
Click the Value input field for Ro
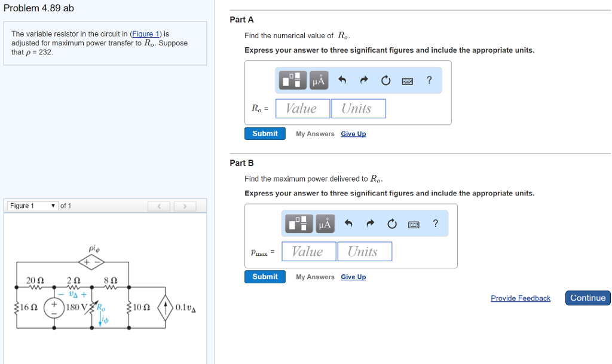(x=302, y=108)
